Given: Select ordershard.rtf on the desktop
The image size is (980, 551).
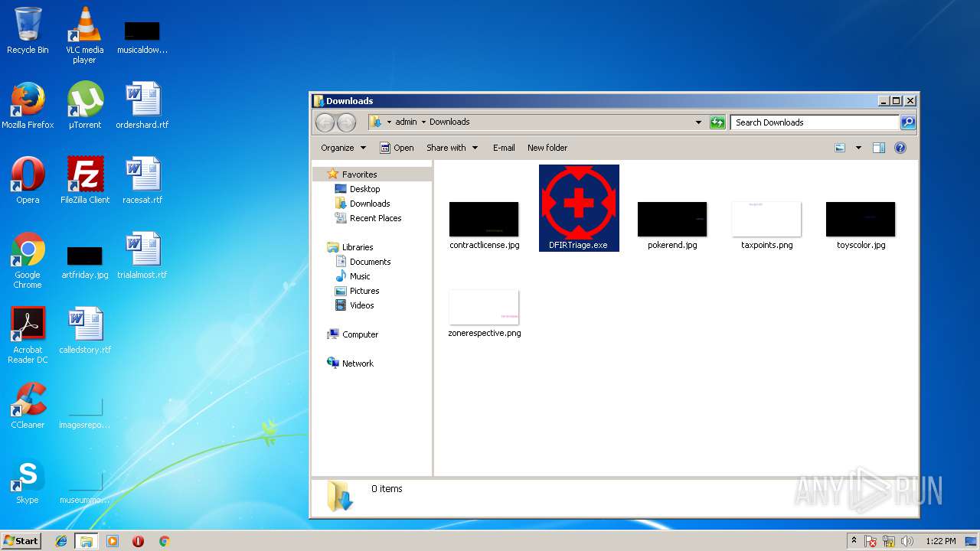Looking at the screenshot, I should tap(142, 106).
